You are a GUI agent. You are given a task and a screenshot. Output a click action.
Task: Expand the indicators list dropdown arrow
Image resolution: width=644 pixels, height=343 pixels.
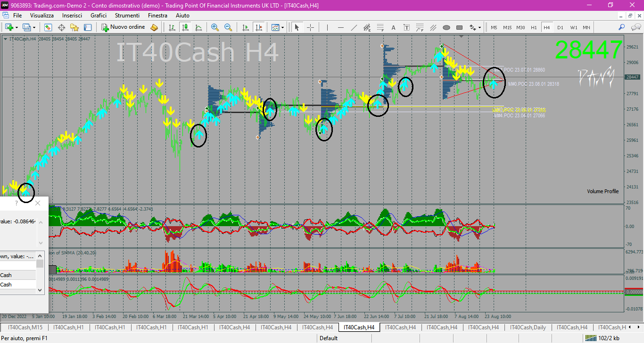click(x=283, y=27)
